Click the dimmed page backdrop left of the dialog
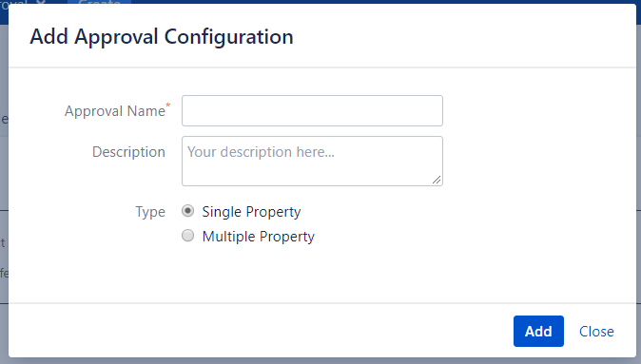This screenshot has width=641, height=364. [4, 183]
